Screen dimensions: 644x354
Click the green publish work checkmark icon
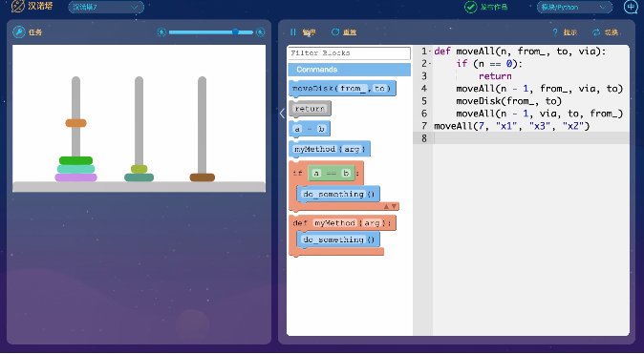(x=470, y=7)
